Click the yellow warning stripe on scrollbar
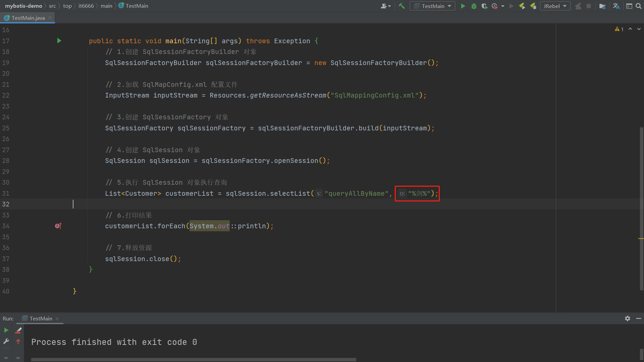 (x=641, y=239)
